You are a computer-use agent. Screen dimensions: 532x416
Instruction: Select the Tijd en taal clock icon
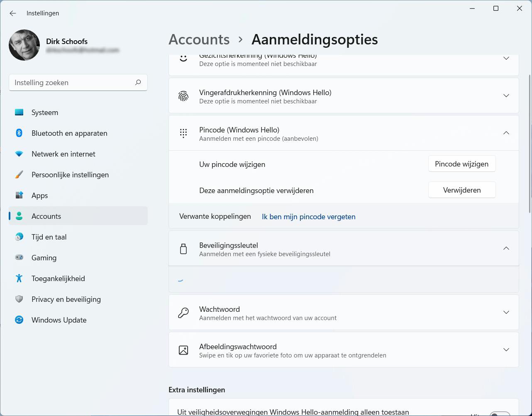(19, 237)
